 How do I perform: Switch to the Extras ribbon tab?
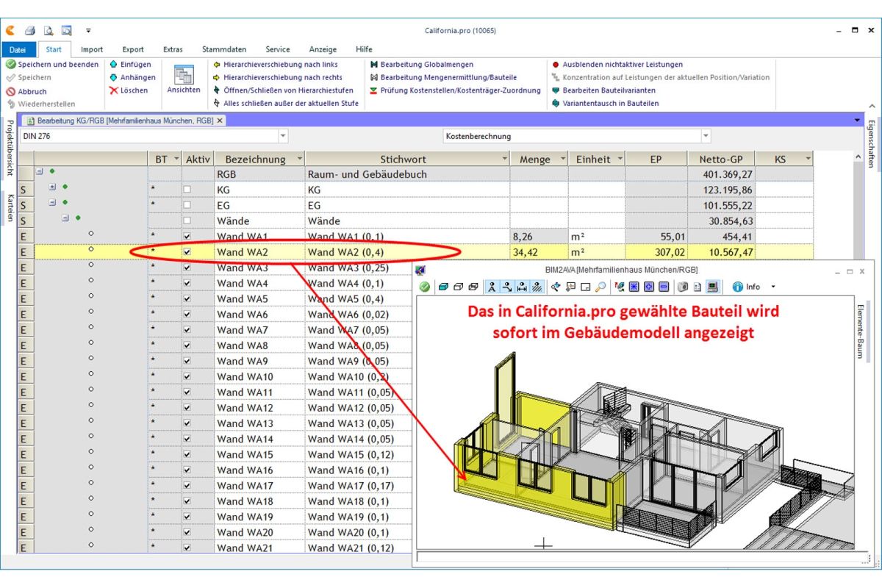(173, 50)
